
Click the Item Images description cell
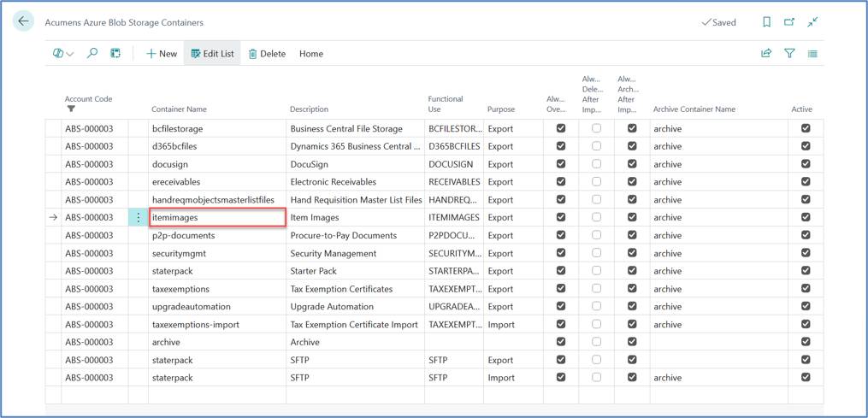click(x=356, y=218)
